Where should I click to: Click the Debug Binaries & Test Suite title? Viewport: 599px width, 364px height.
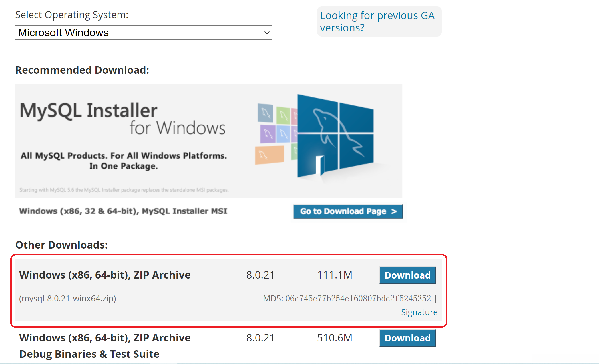(x=89, y=354)
